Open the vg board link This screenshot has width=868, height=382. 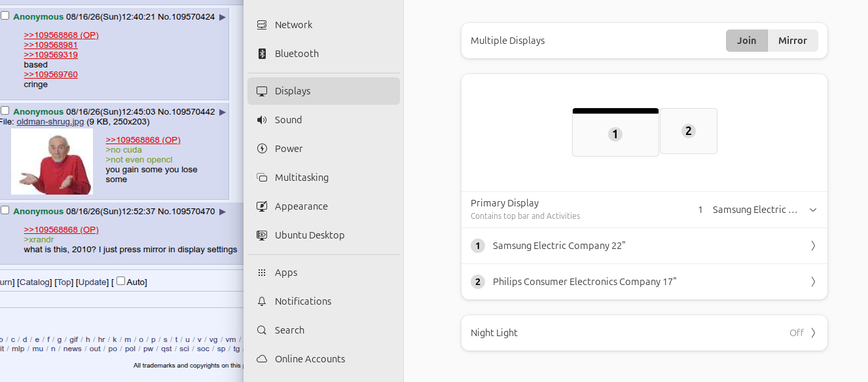[213, 339]
